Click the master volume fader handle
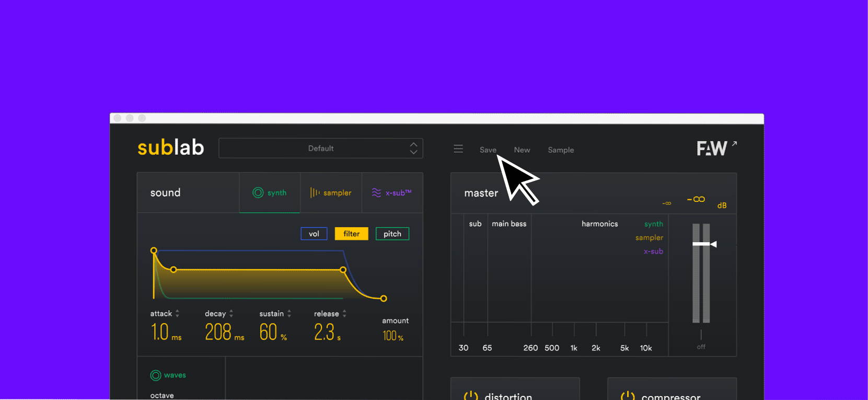Image resolution: width=868 pixels, height=400 pixels. [704, 244]
